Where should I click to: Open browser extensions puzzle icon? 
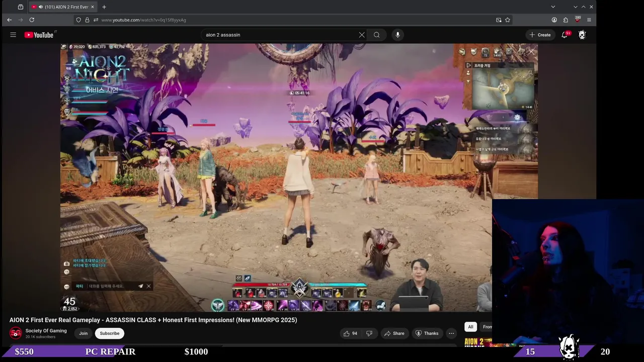coord(566,20)
